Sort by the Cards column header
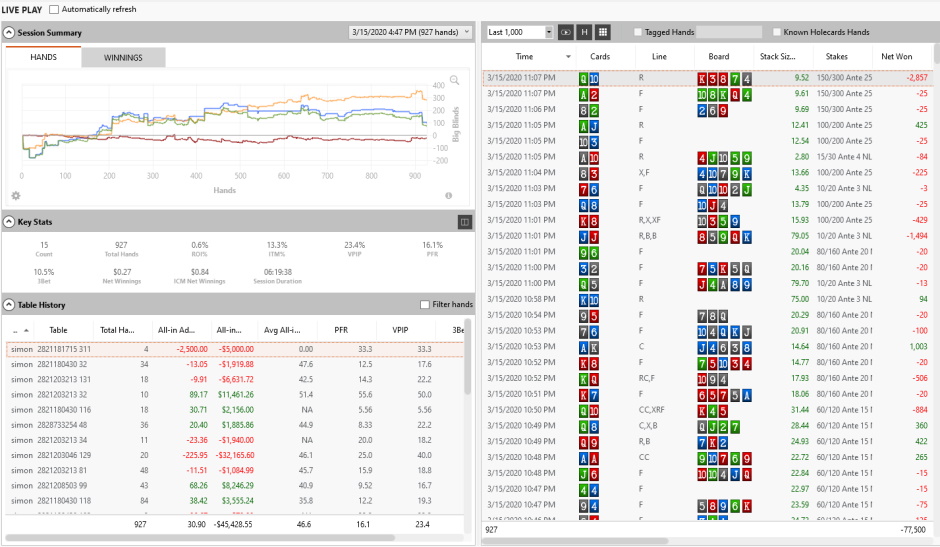 click(599, 56)
